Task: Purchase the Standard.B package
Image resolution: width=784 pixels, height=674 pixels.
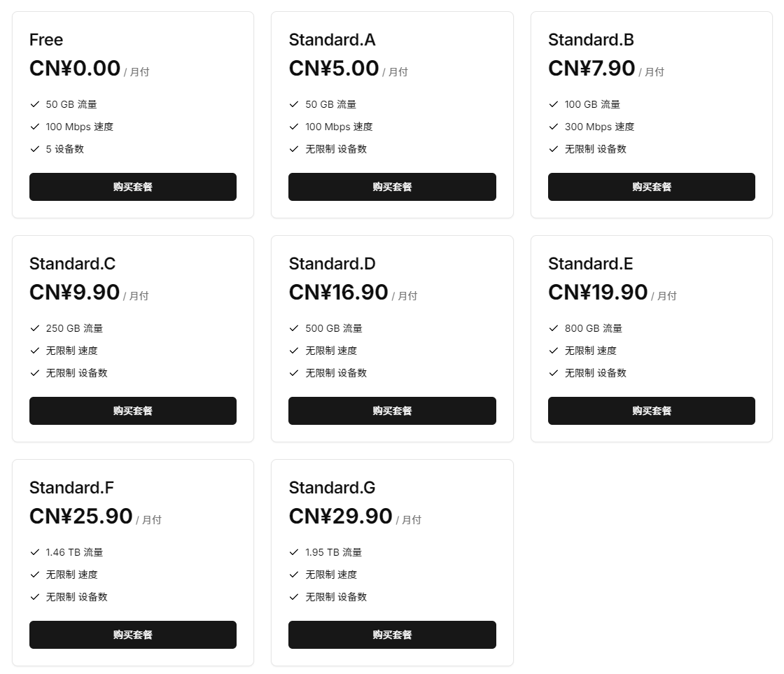Action: [651, 187]
